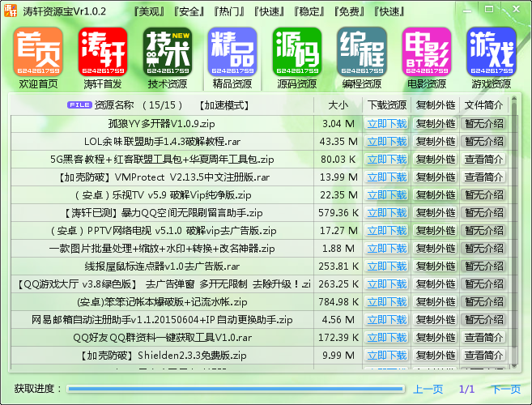The width and height of the screenshot is (532, 405).
Task: Open the green 源码 icon
Action: click(x=297, y=51)
